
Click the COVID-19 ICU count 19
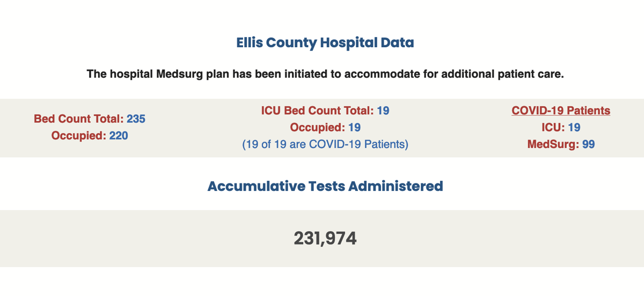(574, 128)
